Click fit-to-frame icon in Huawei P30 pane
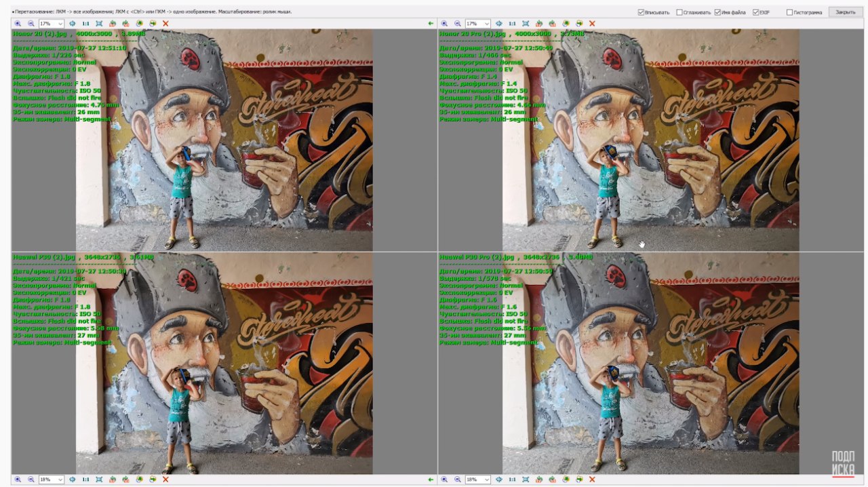The image size is (868, 487). point(99,479)
